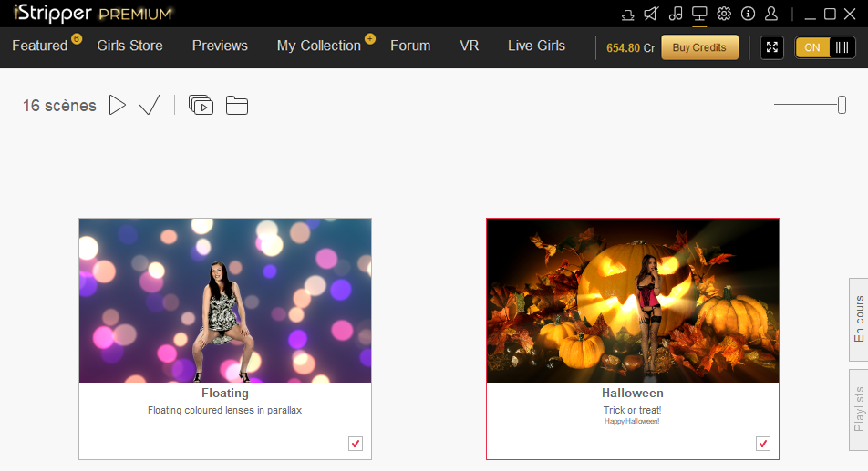The width and height of the screenshot is (868, 471).
Task: Switch to the Previews tab
Action: (220, 46)
